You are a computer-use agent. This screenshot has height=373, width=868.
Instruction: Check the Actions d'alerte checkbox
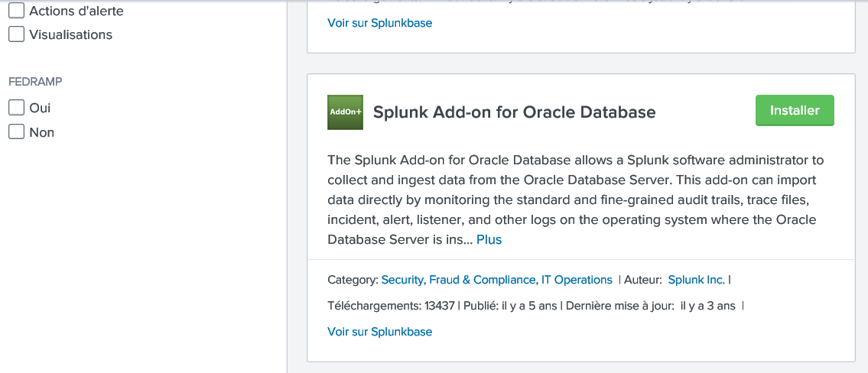click(17, 11)
